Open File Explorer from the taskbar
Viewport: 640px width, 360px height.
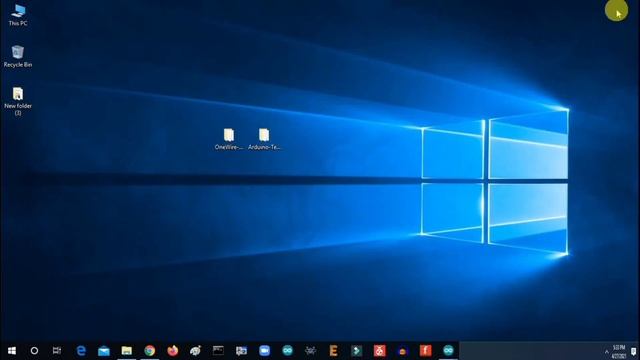click(127, 351)
